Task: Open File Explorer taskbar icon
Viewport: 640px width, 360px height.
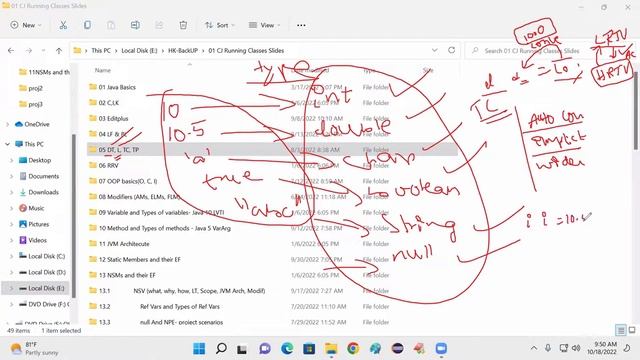Action: coord(331,349)
